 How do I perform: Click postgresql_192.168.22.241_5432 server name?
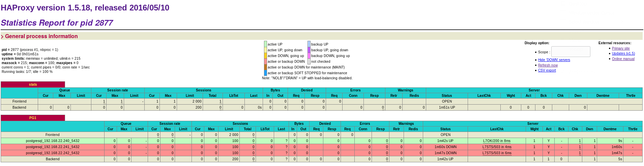[53, 147]
